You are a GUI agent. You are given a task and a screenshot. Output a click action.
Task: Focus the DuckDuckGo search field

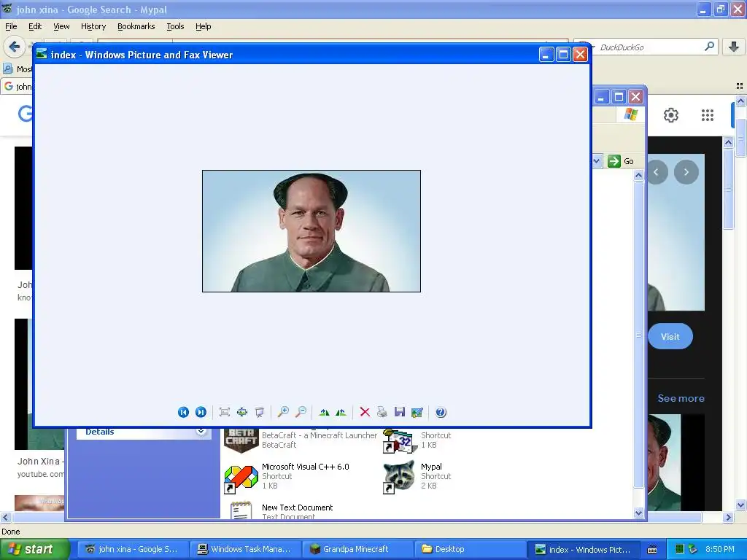click(648, 47)
